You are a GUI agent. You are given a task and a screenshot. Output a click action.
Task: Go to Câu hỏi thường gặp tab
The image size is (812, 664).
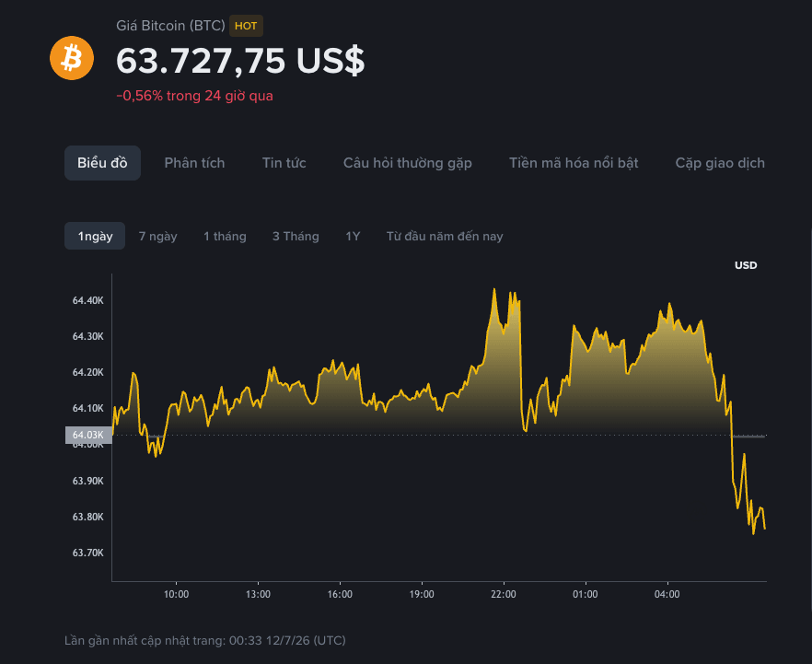[408, 163]
